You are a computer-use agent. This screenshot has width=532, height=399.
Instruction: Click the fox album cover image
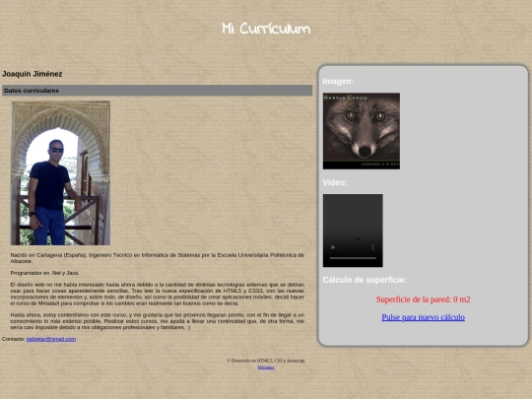(x=362, y=131)
